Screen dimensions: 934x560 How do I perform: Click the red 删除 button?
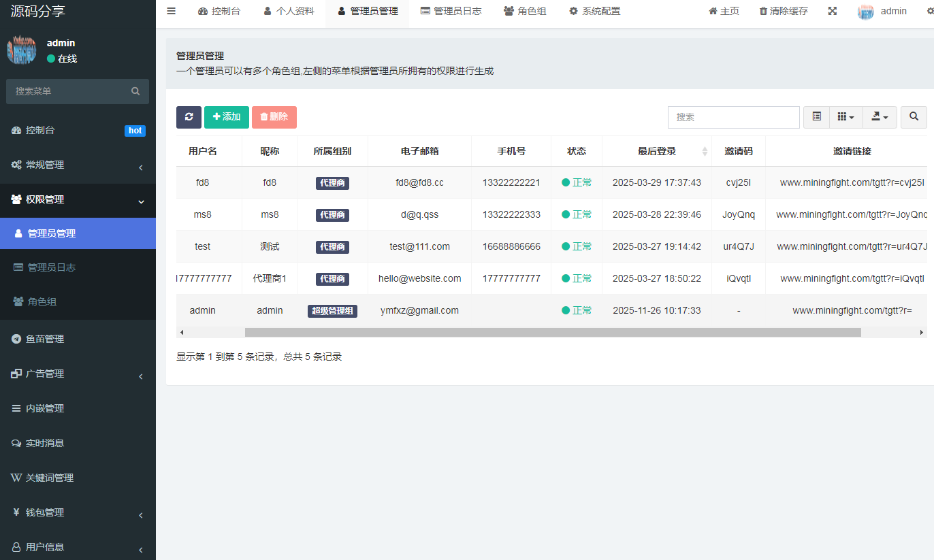coord(274,117)
